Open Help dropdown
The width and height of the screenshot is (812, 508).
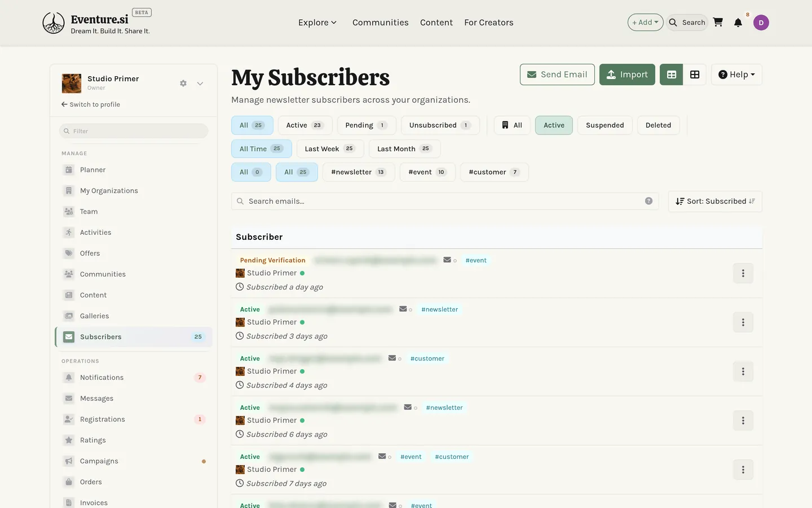(736, 75)
